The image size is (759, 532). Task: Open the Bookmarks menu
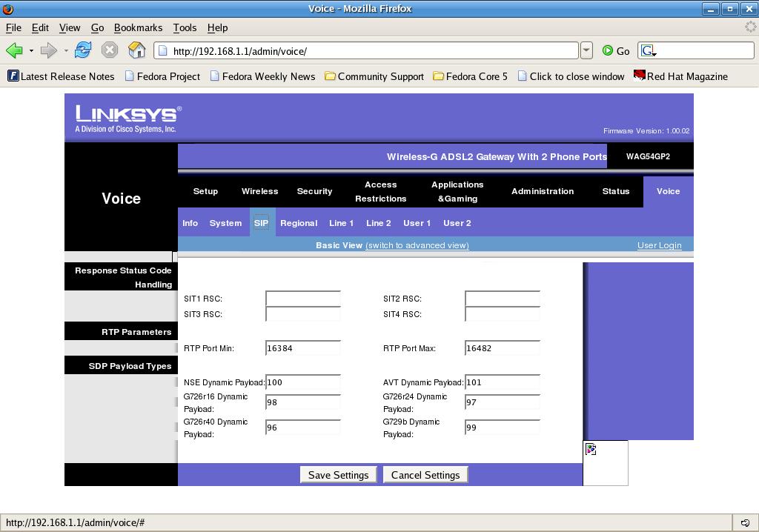(138, 27)
